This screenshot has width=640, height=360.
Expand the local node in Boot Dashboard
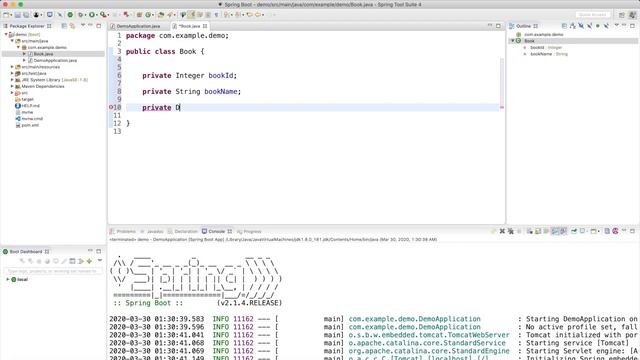(7, 280)
